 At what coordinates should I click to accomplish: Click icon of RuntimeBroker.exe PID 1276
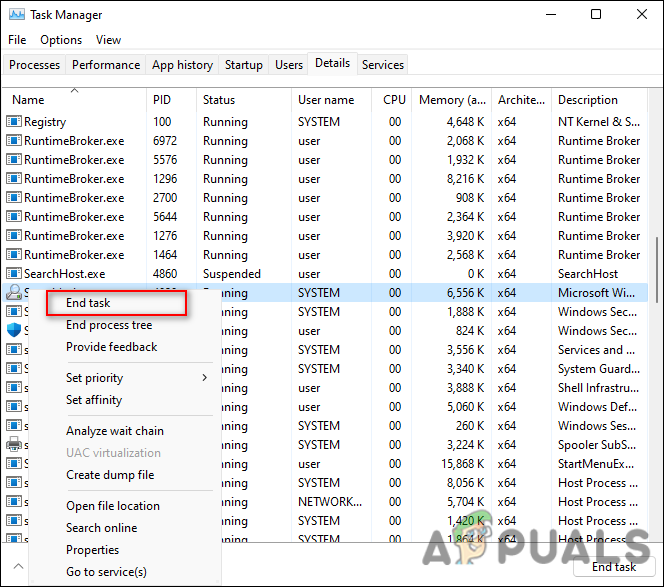click(14, 235)
